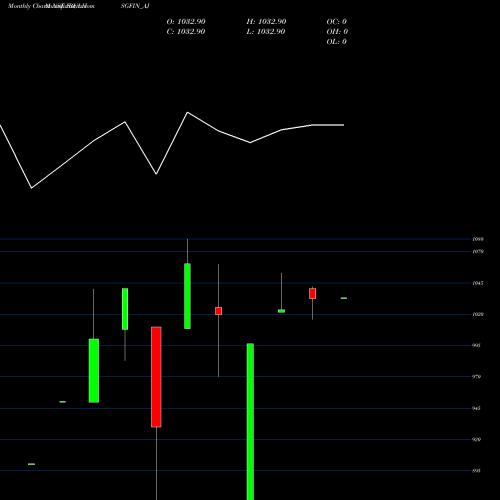The height and width of the screenshot is (500, 500).
Task: Click the large red candlestick body
Action: point(156,377)
